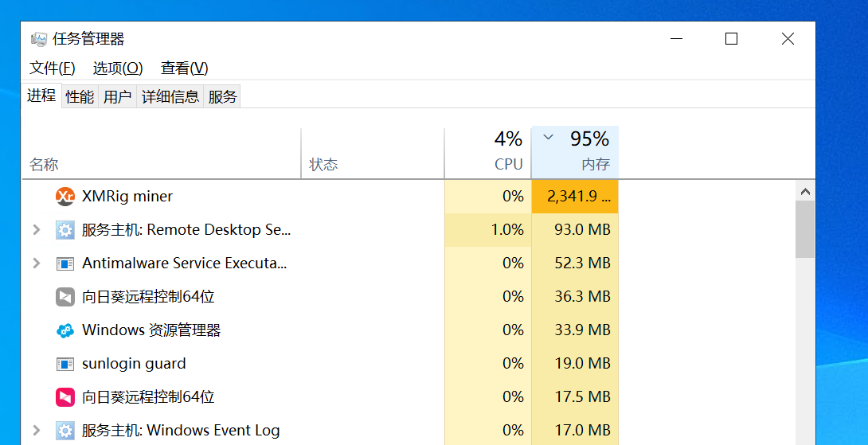Click the Windows Event Log gear icon
Viewport: 868px width, 445px height.
[x=65, y=431]
